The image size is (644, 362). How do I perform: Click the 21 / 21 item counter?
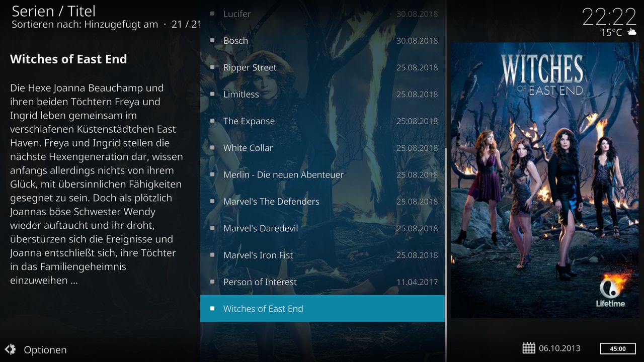coord(186,24)
